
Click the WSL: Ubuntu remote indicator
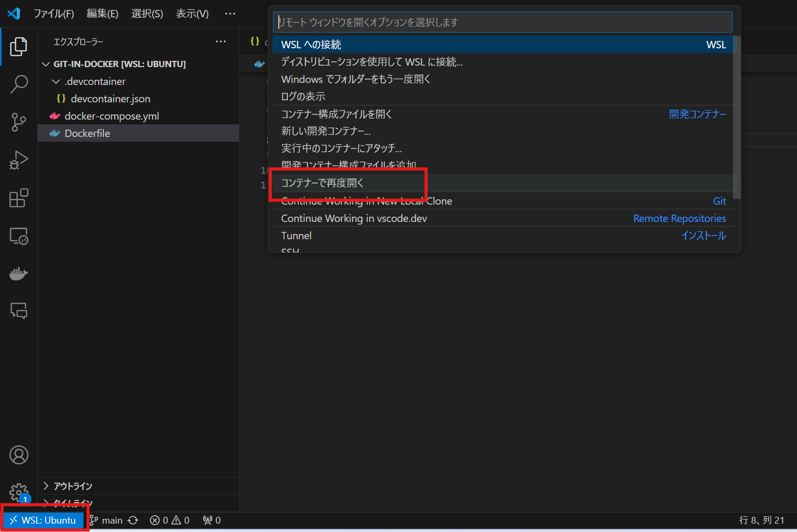point(43,520)
